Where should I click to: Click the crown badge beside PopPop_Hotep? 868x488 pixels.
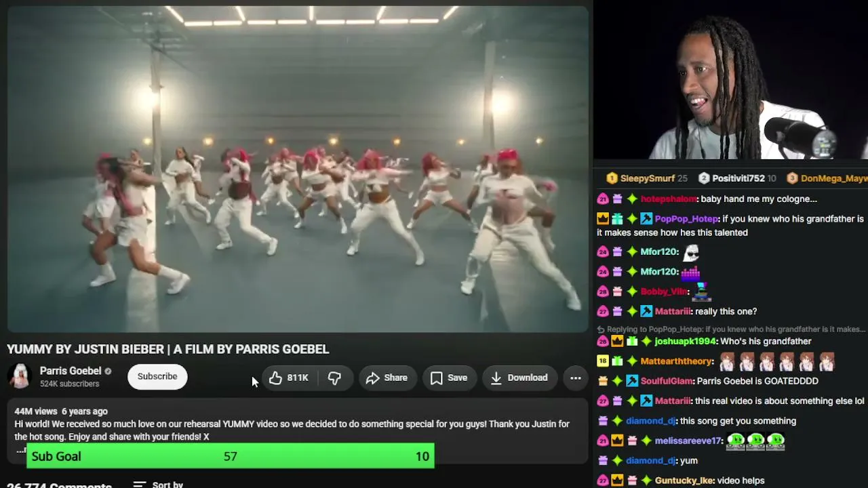[602, 219]
